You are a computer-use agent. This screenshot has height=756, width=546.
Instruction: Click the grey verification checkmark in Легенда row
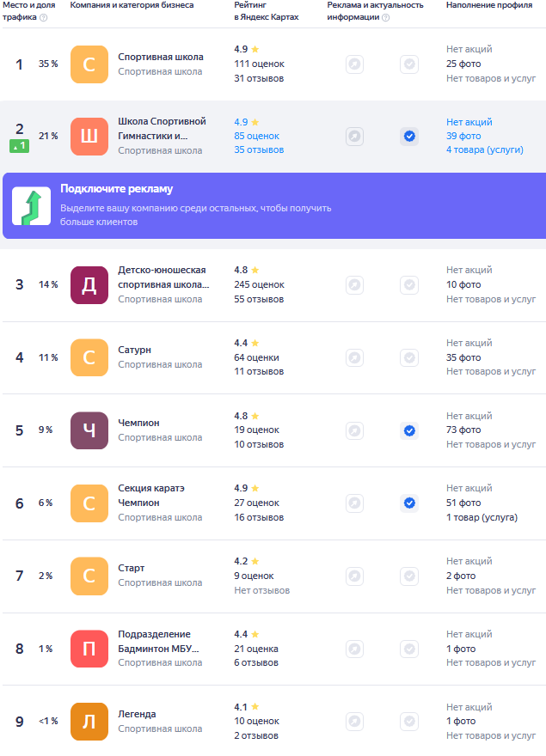(409, 722)
